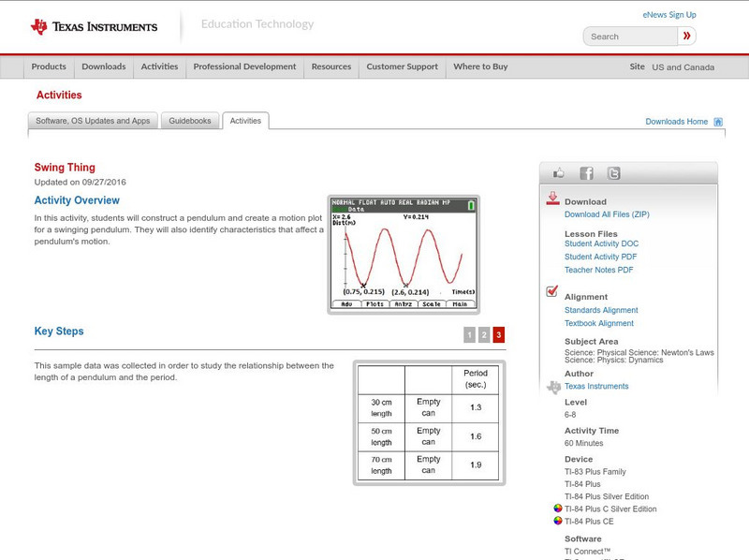Open the Customer Support menu

pyautogui.click(x=402, y=66)
